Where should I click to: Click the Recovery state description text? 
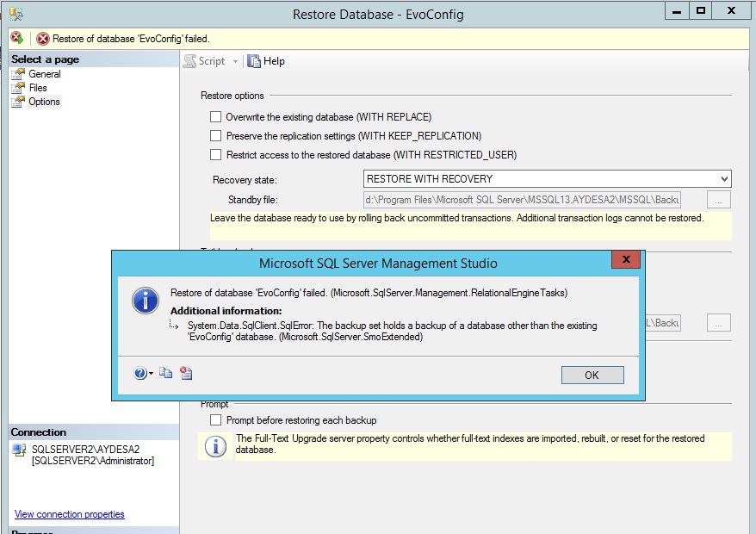coord(456,218)
